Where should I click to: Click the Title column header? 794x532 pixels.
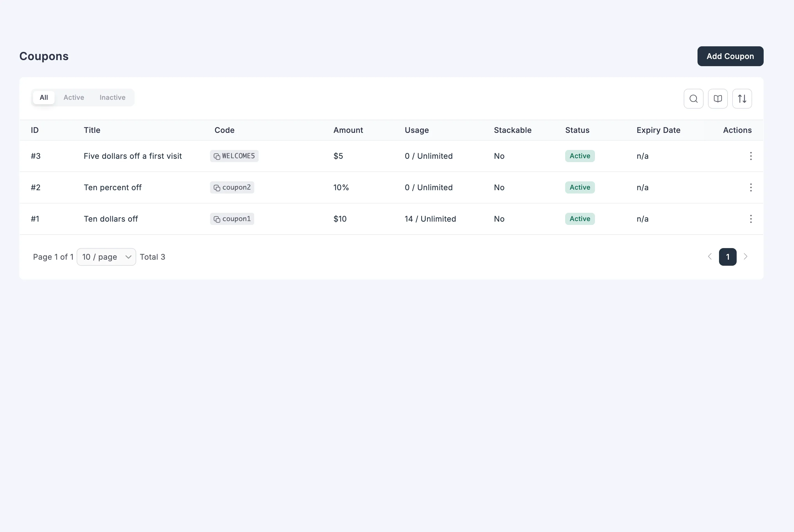pyautogui.click(x=92, y=130)
